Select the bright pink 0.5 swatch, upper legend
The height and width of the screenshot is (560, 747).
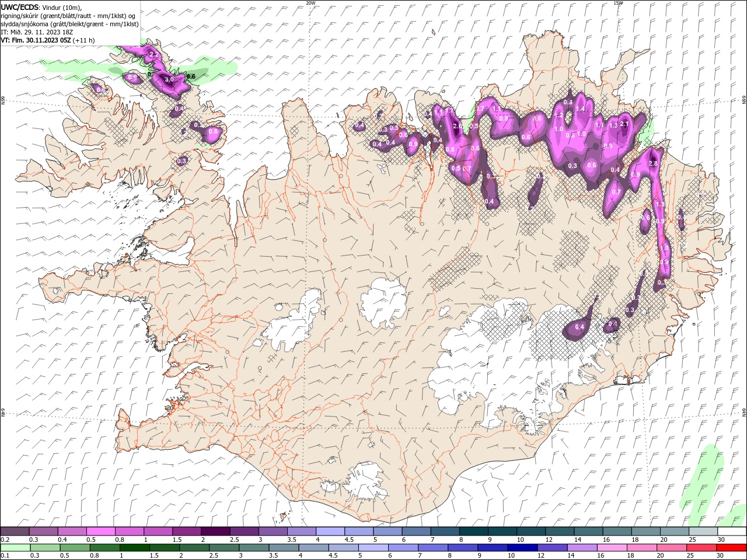tap(101, 531)
